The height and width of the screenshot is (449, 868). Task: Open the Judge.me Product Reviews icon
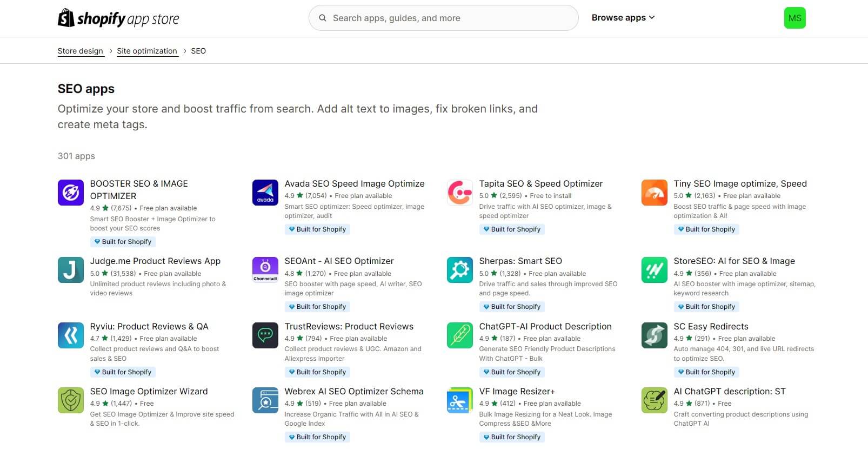(71, 270)
